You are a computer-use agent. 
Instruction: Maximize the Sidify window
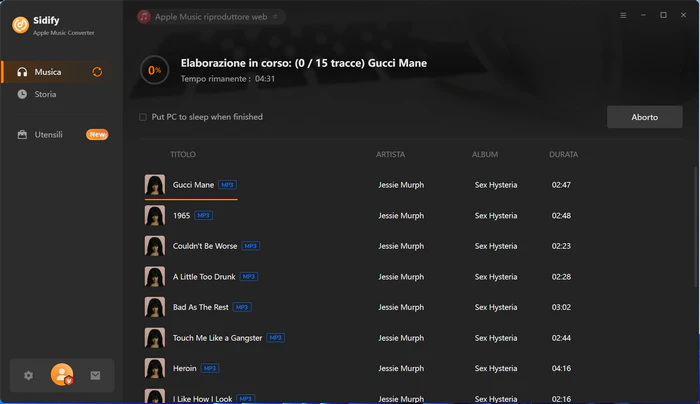point(663,15)
